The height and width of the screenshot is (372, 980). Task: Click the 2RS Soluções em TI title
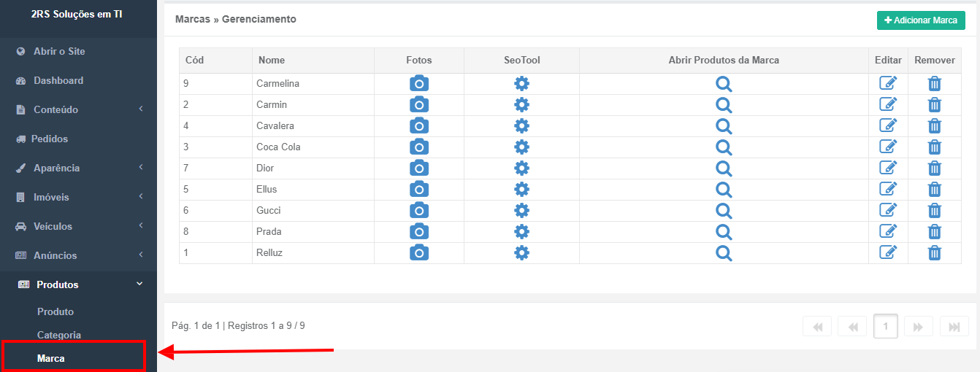point(77,15)
